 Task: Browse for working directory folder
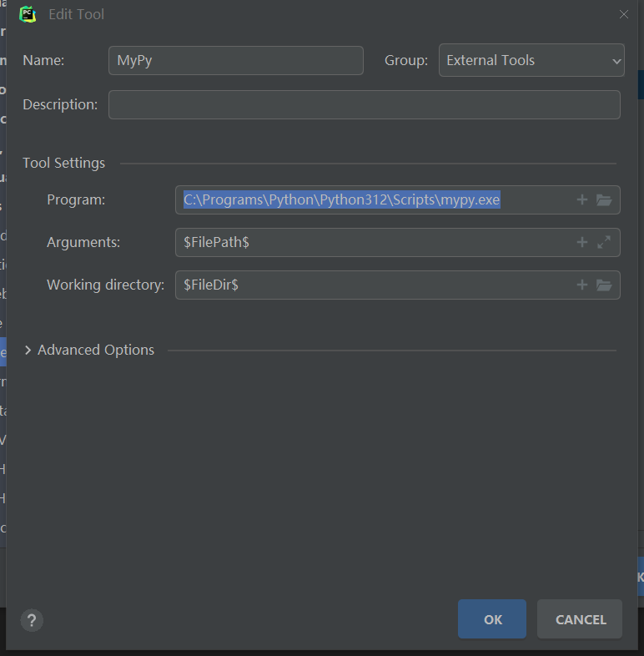pyautogui.click(x=604, y=285)
